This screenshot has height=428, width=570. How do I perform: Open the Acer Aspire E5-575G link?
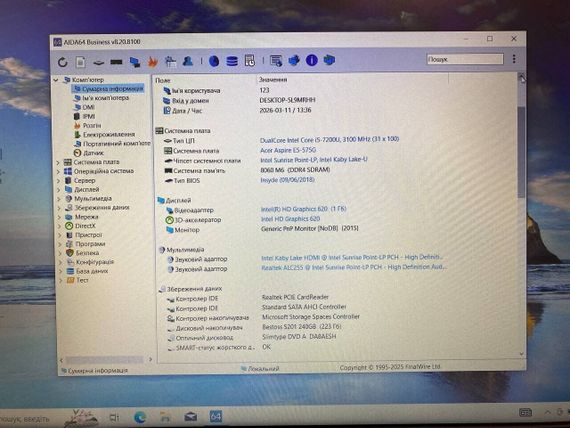tap(288, 150)
